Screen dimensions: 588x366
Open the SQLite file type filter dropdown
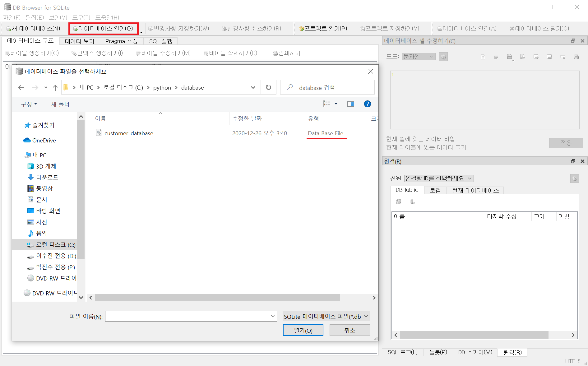click(326, 316)
